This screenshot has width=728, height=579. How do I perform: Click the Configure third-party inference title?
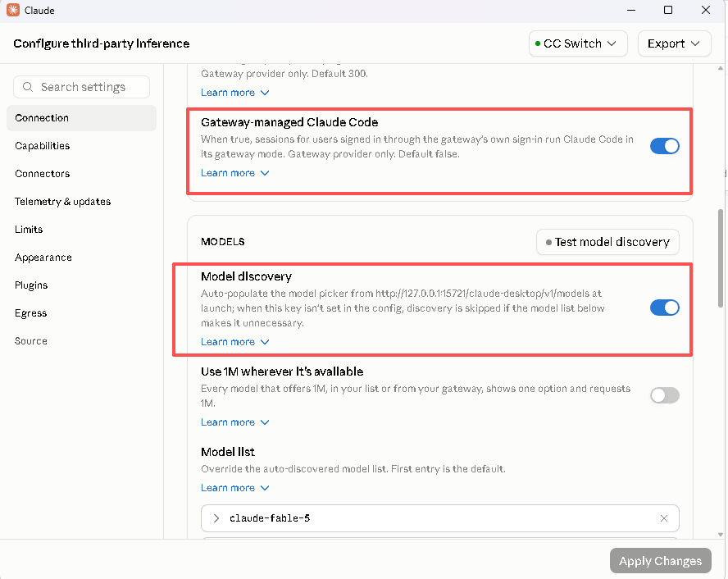click(101, 43)
